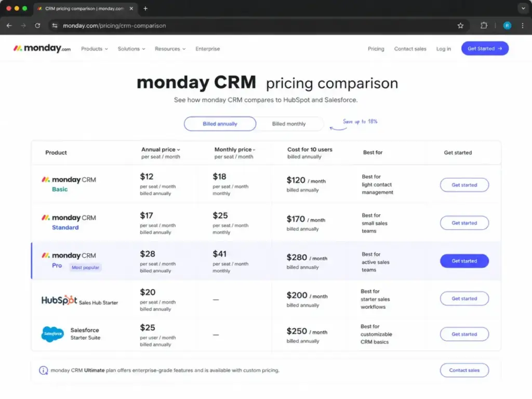The width and height of the screenshot is (532, 399).
Task: Click Get started for monday CRM Pro
Action: [464, 261]
